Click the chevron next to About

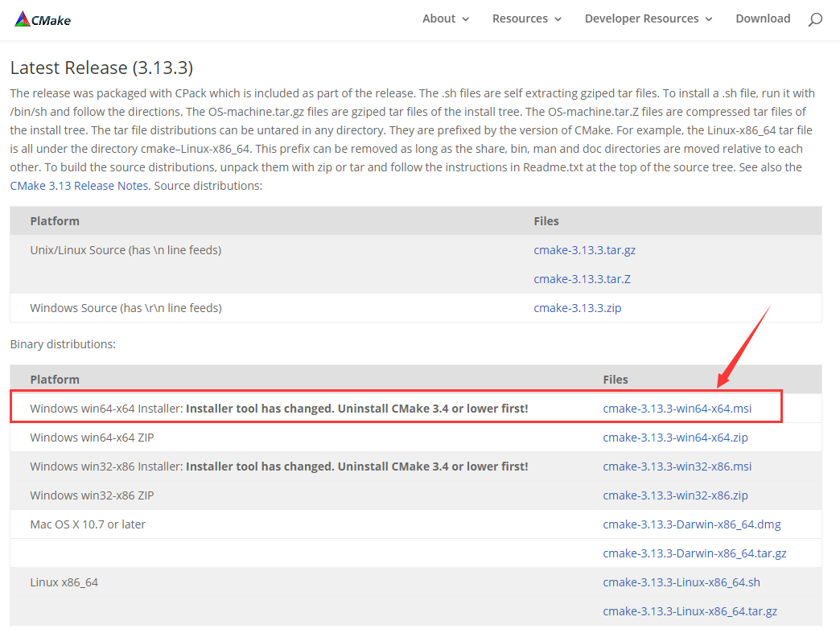[466, 19]
